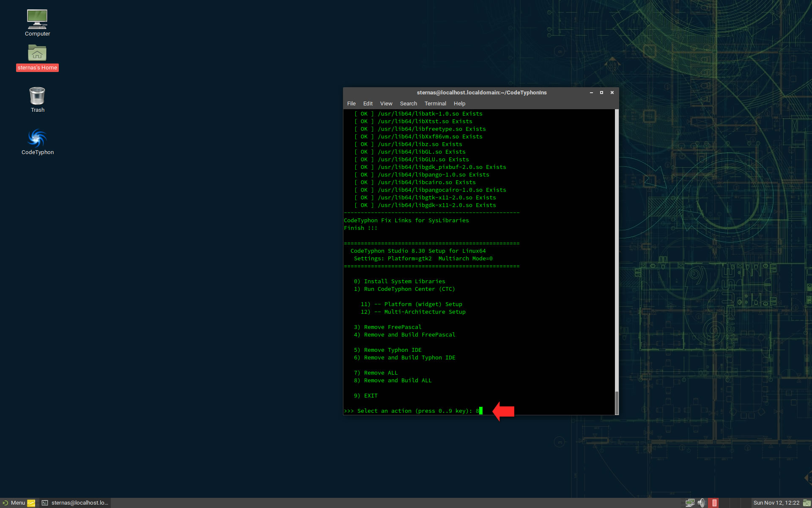Click the green folder icon at panel end
Viewport: 812px width, 508px height.
point(807,503)
